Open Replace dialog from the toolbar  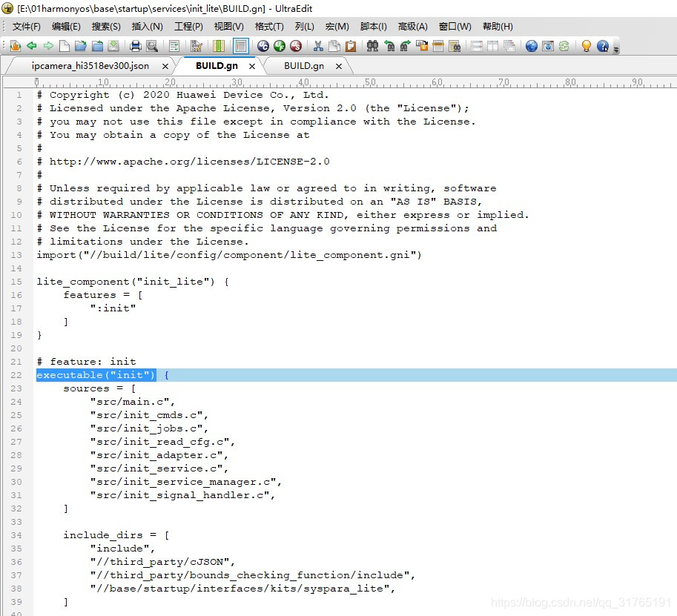coord(422,45)
